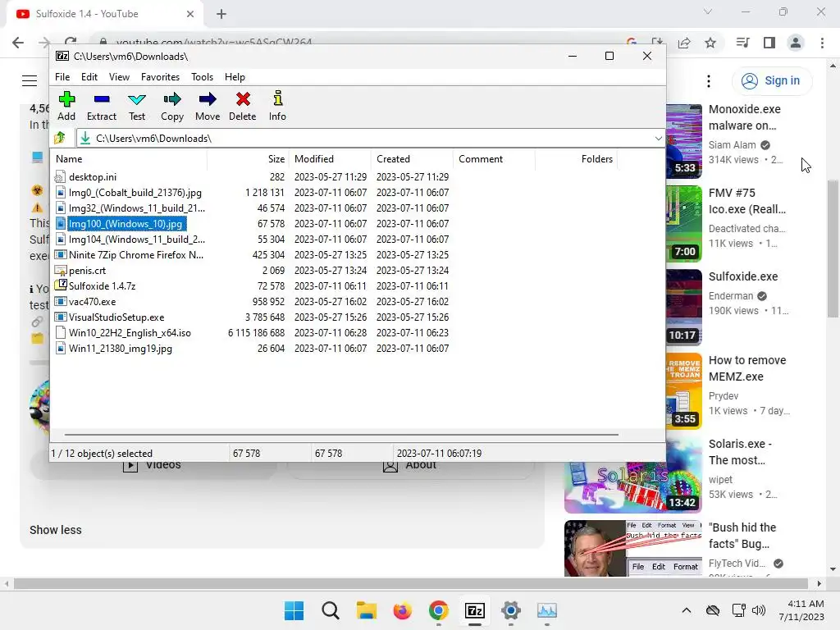The width and height of the screenshot is (840, 630).
Task: Close the Sulfoxide 1.4 YouTube tab
Action: click(x=190, y=14)
